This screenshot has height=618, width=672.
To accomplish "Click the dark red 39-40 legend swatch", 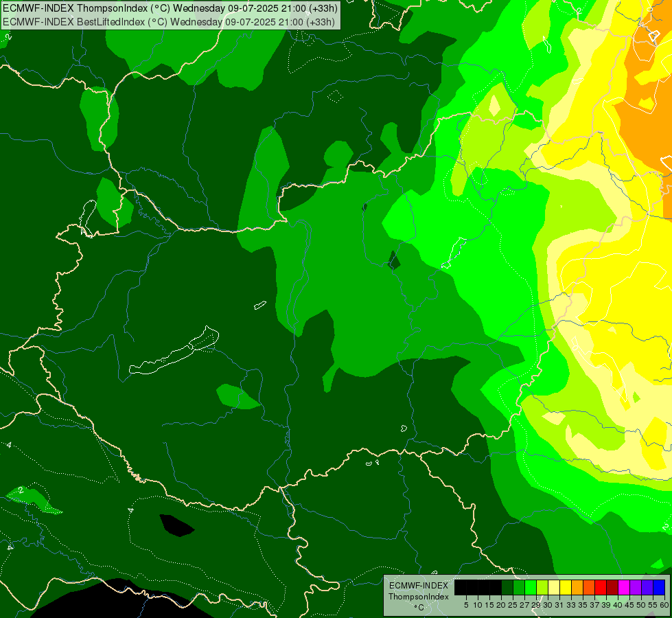I will [612, 587].
